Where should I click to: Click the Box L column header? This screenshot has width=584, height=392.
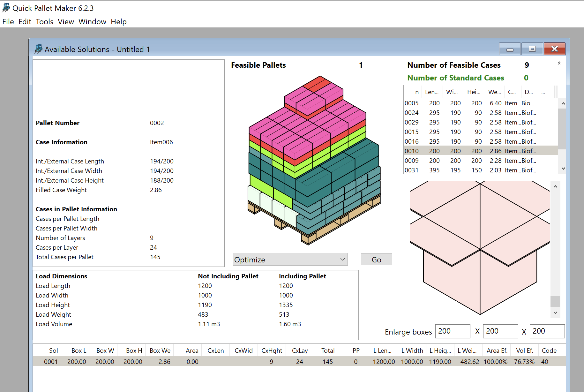point(76,351)
